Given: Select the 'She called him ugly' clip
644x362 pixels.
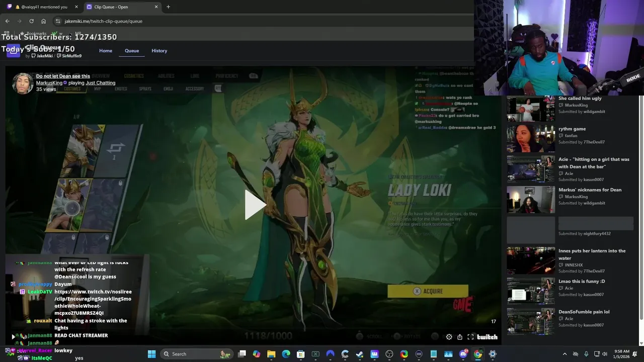Looking at the screenshot, I should [x=580, y=99].
